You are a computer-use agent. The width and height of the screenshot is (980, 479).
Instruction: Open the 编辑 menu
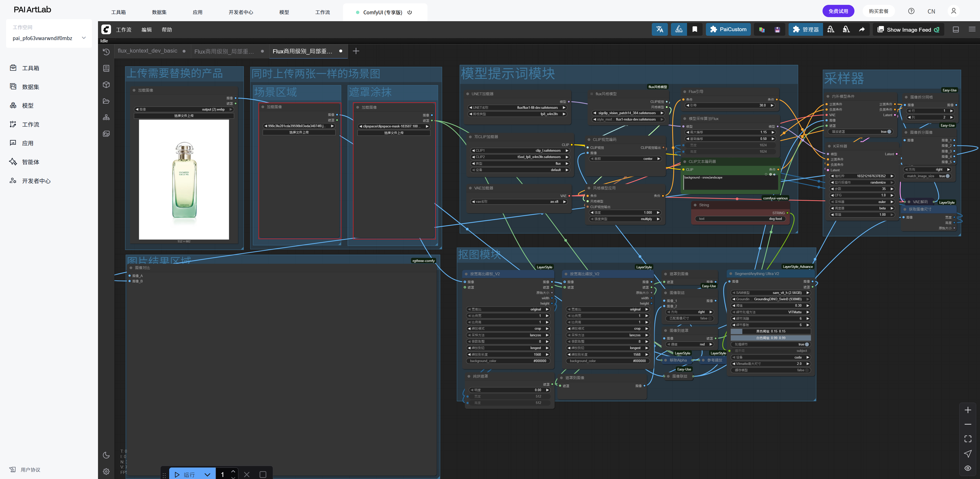(146, 30)
